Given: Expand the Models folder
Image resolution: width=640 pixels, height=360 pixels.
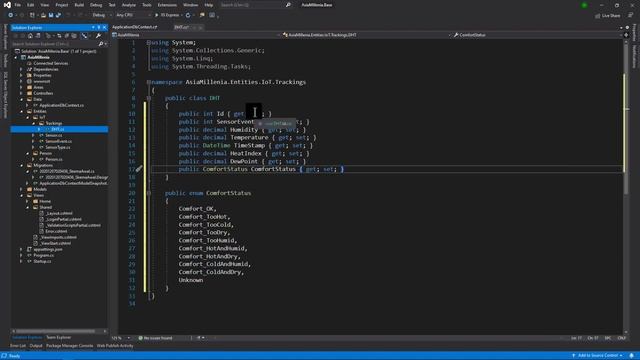Looking at the screenshot, I should (21, 189).
